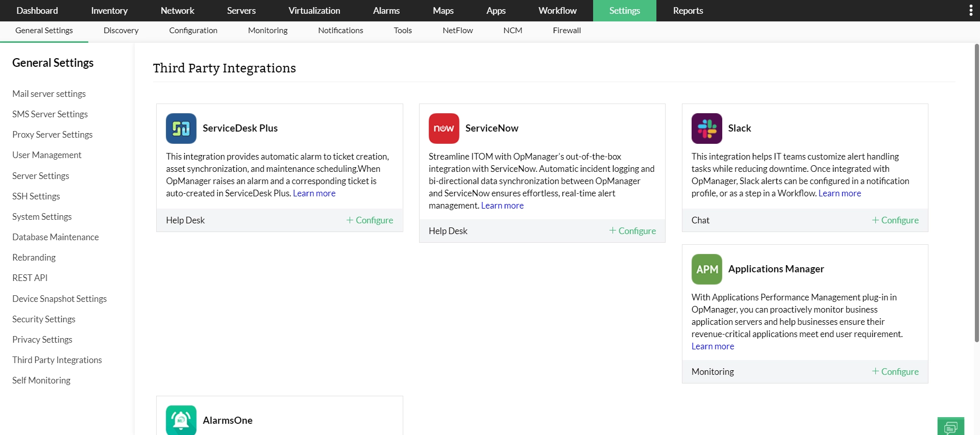Open the Apps menu

(496, 11)
